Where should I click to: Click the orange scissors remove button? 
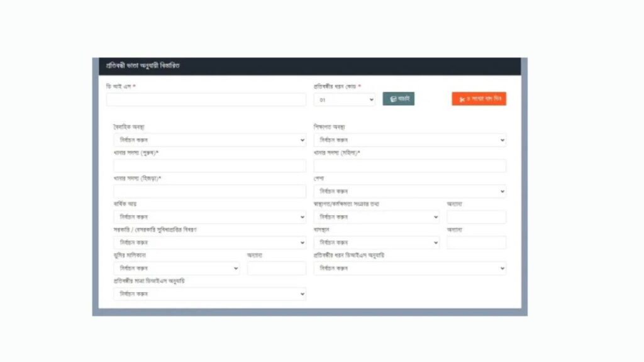tap(479, 99)
